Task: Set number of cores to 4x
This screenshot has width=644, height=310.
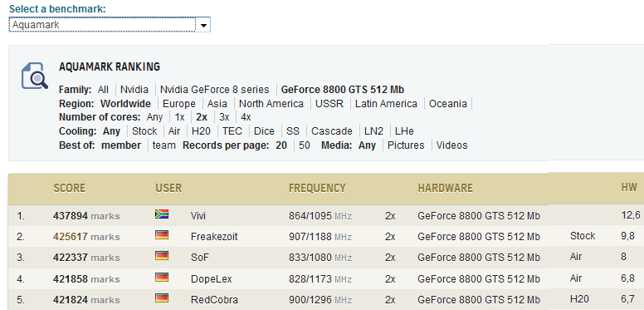Action: [246, 117]
